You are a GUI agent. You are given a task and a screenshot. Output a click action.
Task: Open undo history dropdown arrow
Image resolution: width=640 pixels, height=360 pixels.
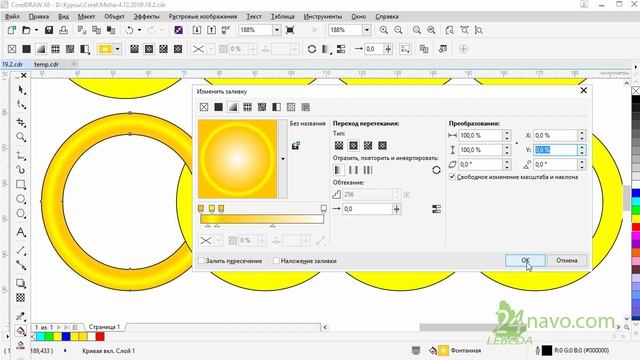point(139,30)
